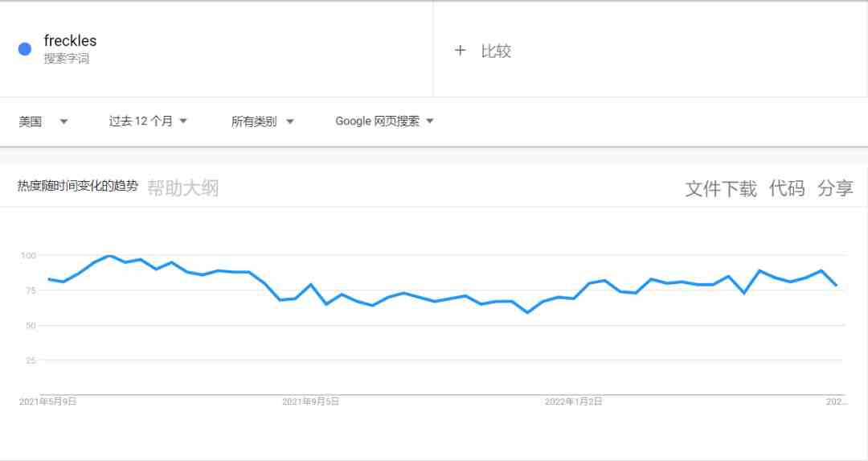
Task: Click the 2021年9月5日 date label on the axis
Action: pyautogui.click(x=310, y=401)
